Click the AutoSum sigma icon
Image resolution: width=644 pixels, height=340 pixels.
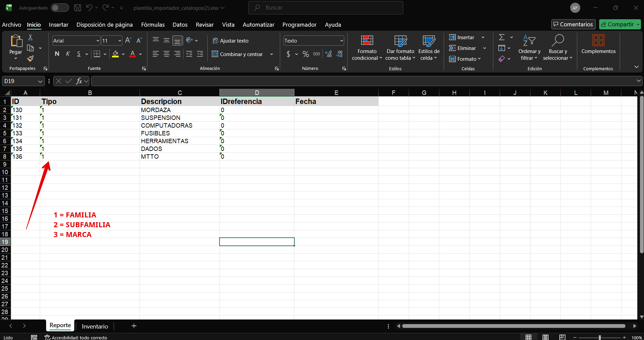(x=502, y=37)
